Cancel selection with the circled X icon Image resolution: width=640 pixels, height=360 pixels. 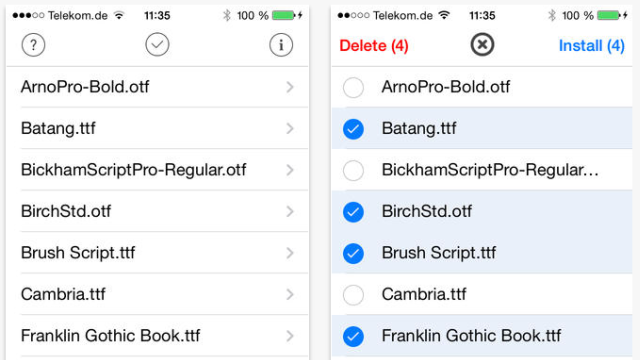pyautogui.click(x=482, y=44)
